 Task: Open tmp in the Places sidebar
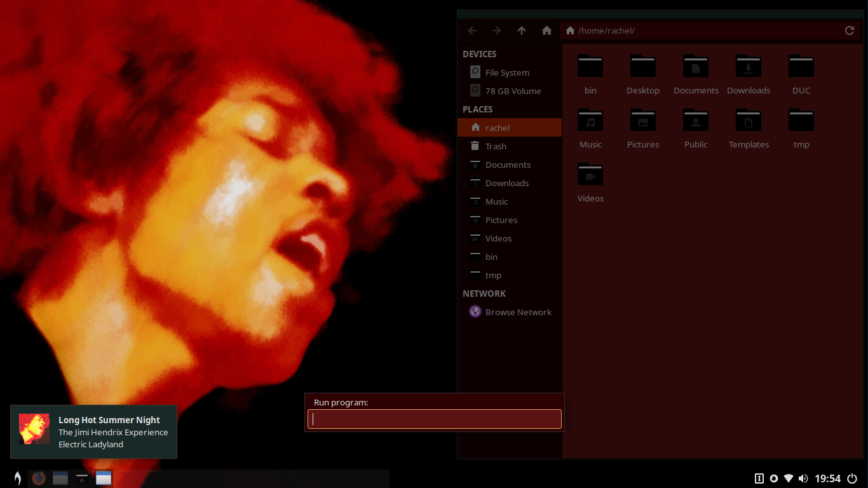coord(510,275)
